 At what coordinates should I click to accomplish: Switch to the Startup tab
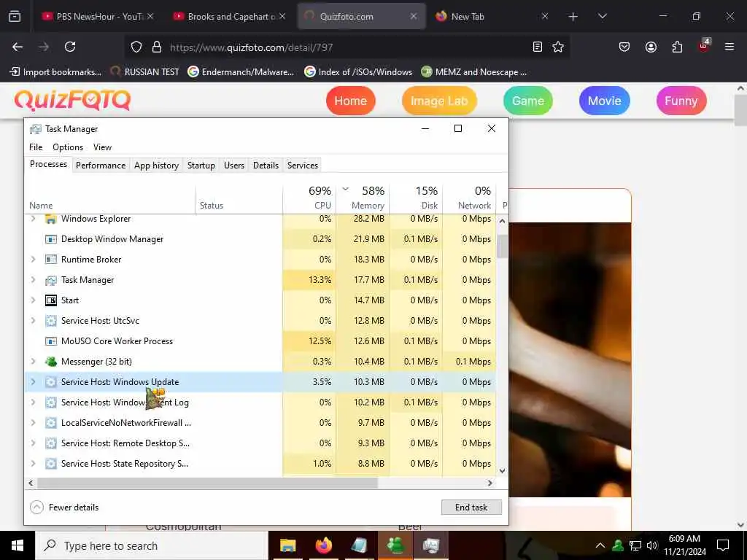click(201, 166)
